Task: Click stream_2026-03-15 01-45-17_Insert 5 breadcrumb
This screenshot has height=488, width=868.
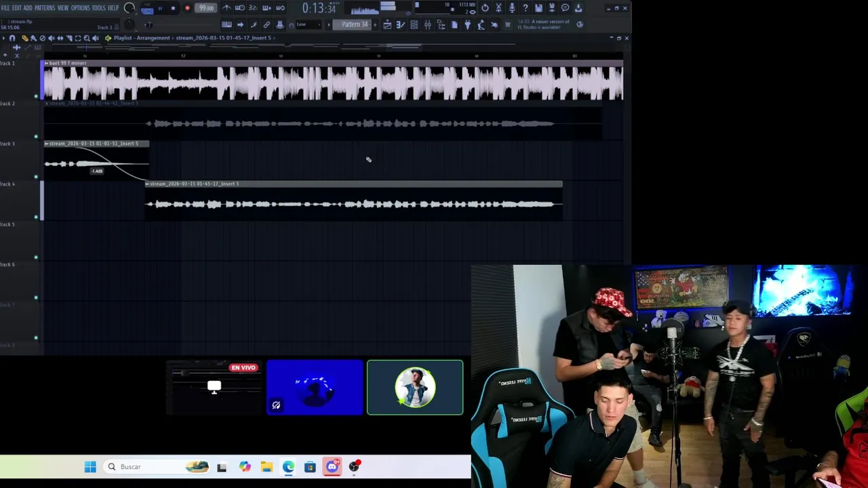Action: (x=224, y=38)
